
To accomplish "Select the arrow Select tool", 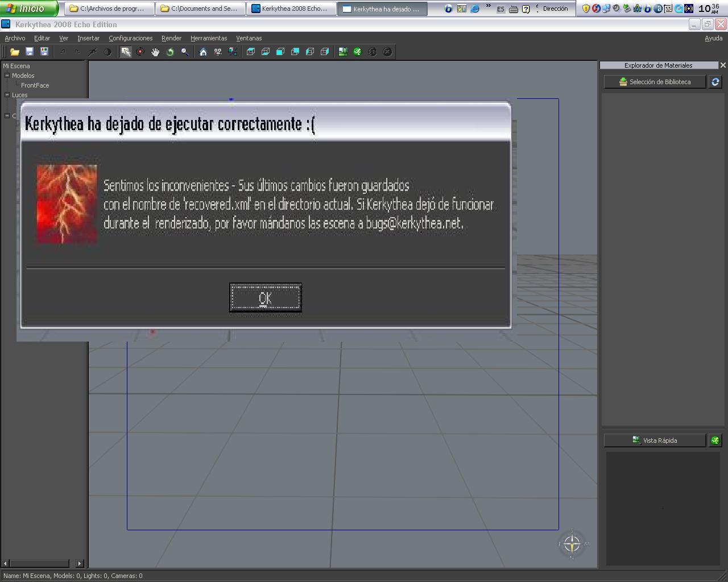I will click(x=126, y=52).
